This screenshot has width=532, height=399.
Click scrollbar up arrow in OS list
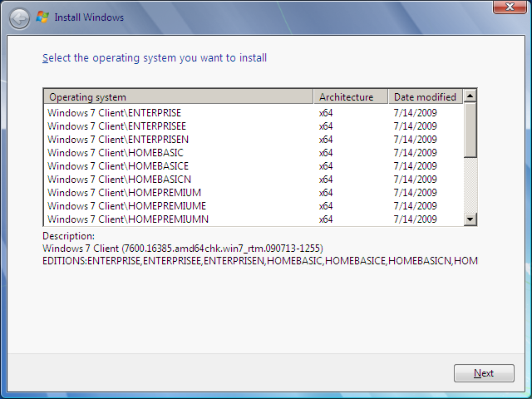[x=470, y=96]
